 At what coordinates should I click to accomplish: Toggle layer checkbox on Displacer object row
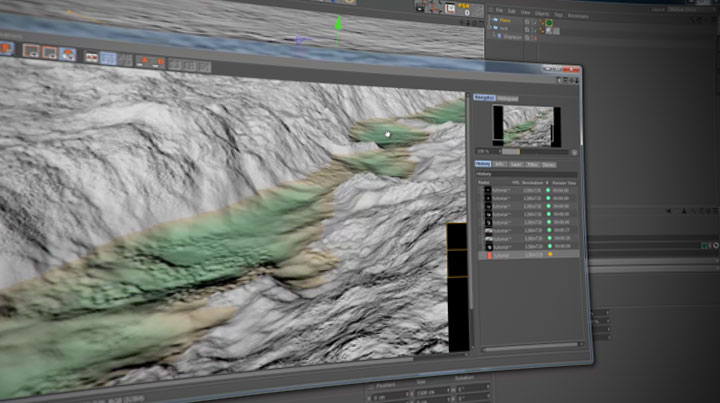[527, 37]
